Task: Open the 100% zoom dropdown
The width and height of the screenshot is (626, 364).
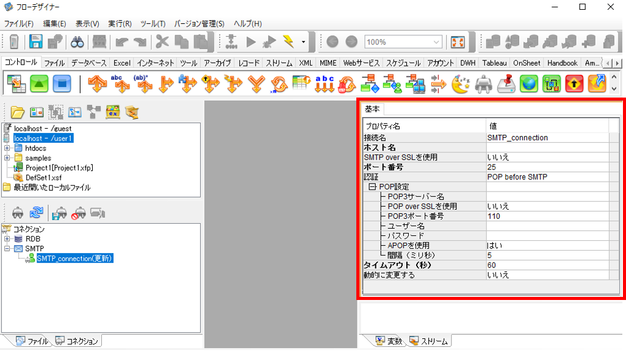Action: [436, 42]
